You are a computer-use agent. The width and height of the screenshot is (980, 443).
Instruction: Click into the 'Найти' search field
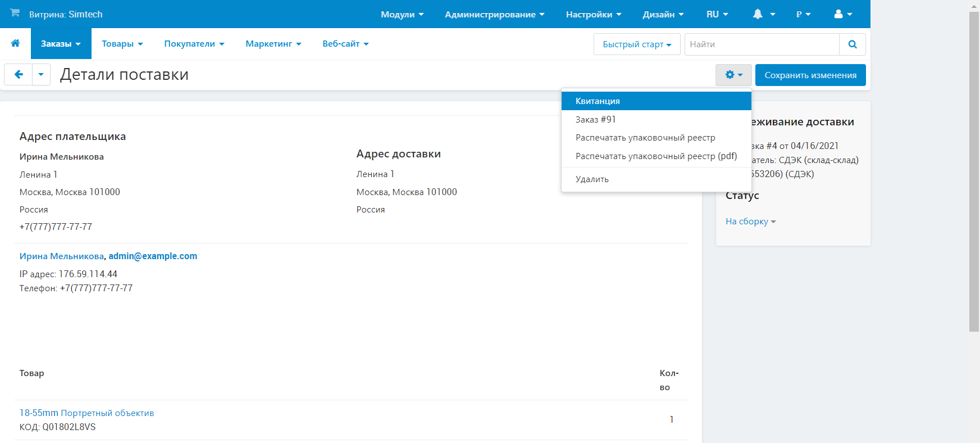click(x=761, y=44)
